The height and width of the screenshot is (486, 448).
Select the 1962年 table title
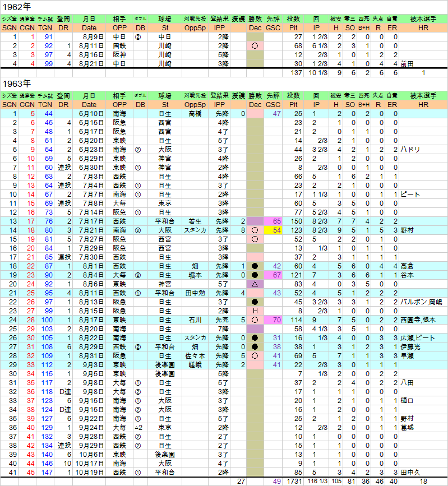[x=17, y=7]
